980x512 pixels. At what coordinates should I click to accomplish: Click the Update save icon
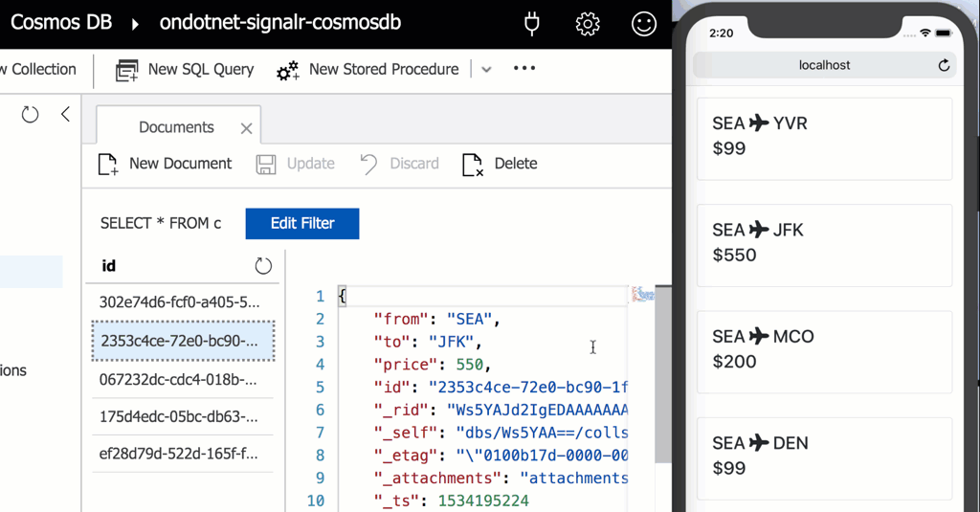click(x=266, y=165)
